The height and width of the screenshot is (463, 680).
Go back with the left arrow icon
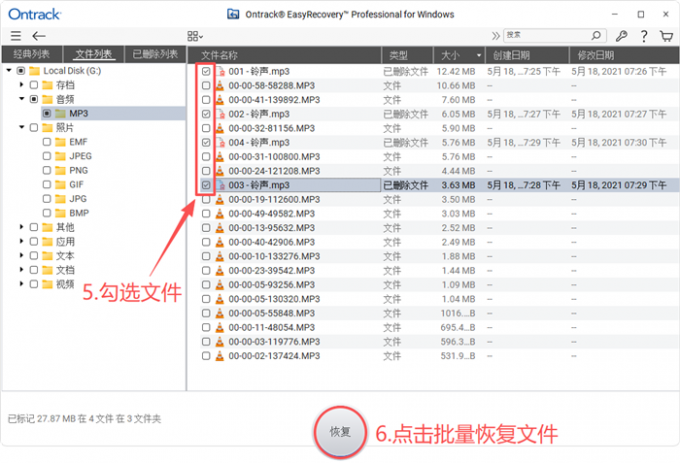(39, 36)
